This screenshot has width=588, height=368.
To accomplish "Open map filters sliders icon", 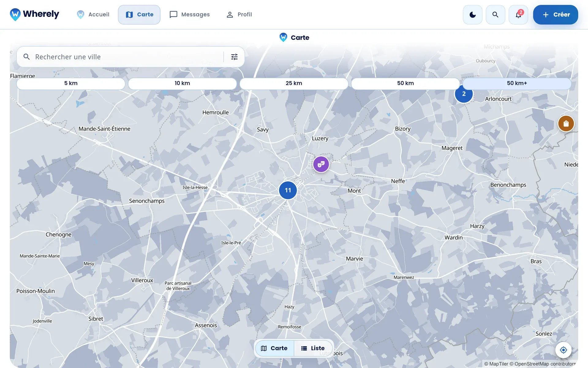I will point(234,57).
